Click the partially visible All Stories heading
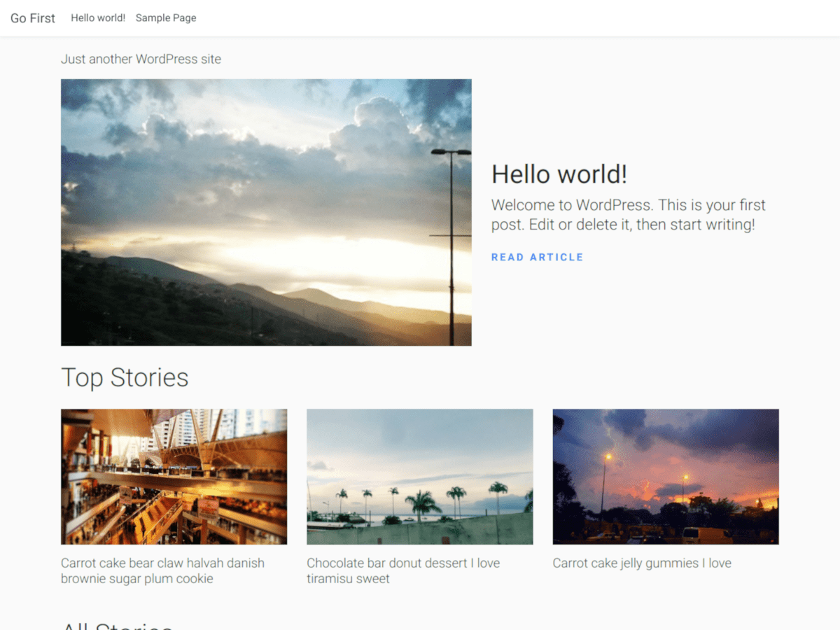This screenshot has width=840, height=630. pos(117,625)
